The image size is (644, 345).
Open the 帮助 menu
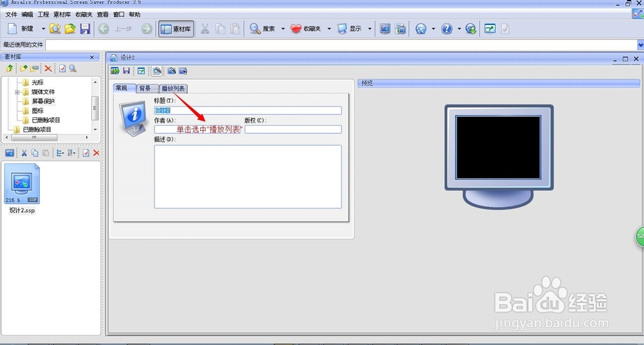pos(135,14)
